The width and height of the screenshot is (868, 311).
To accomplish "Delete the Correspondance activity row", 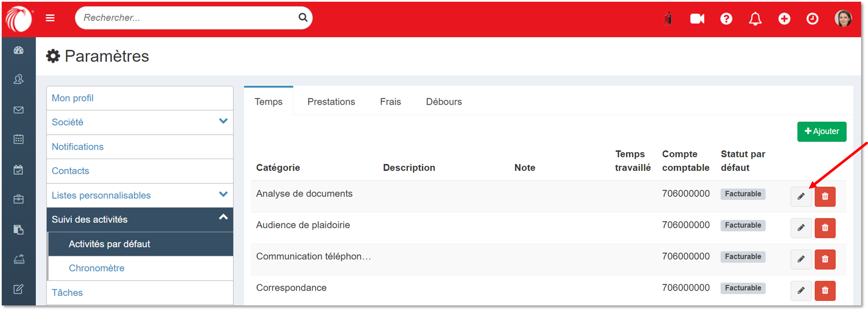I will 825,290.
